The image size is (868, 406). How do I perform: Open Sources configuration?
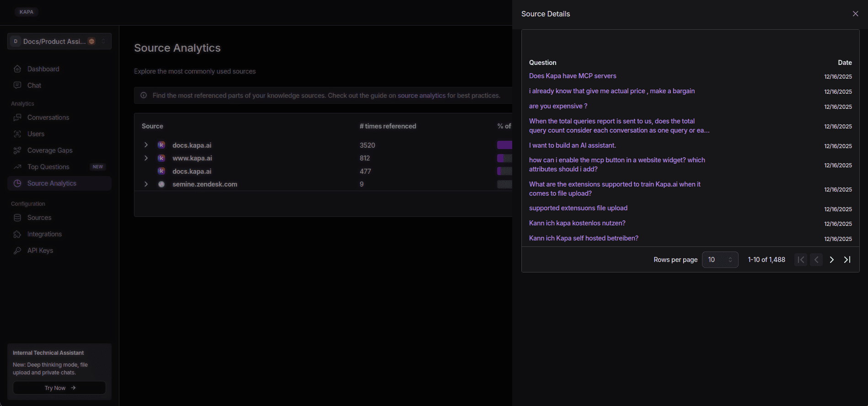coord(59,218)
